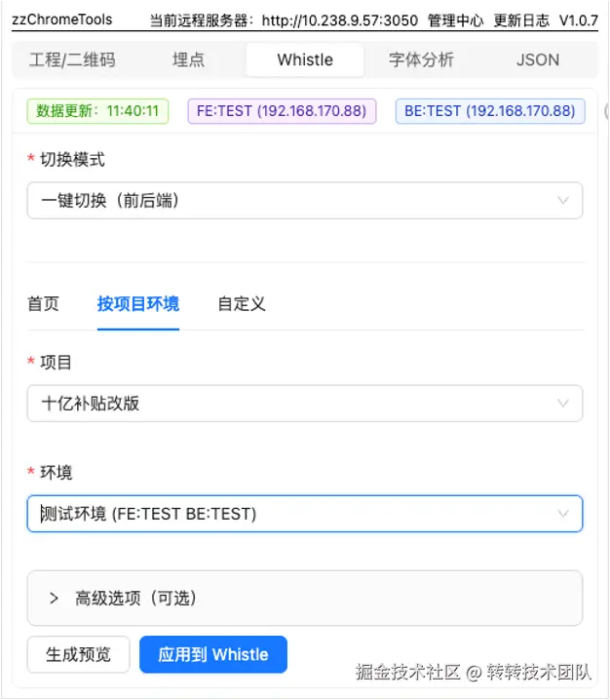Screen dimensions: 610x700
Task: Open the 项目 dropdown showing 十亿补贴改版
Action: 304,403
